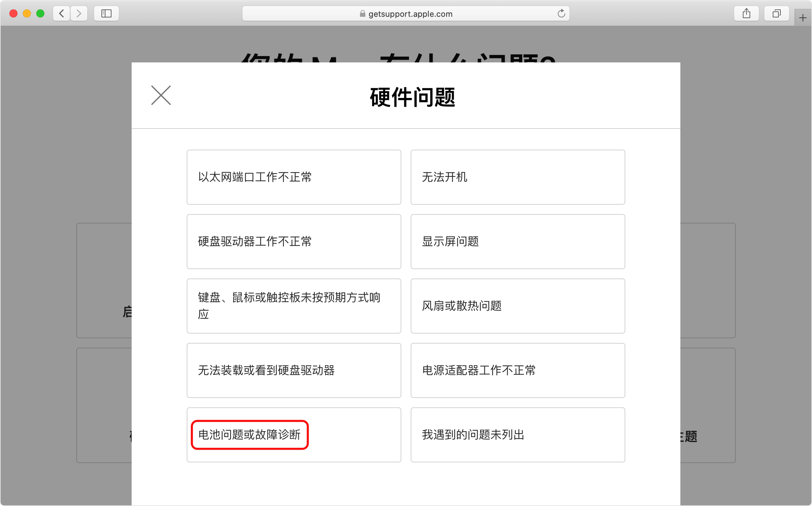Click 电源适配器工作不正常
This screenshot has height=506, width=812.
517,370
